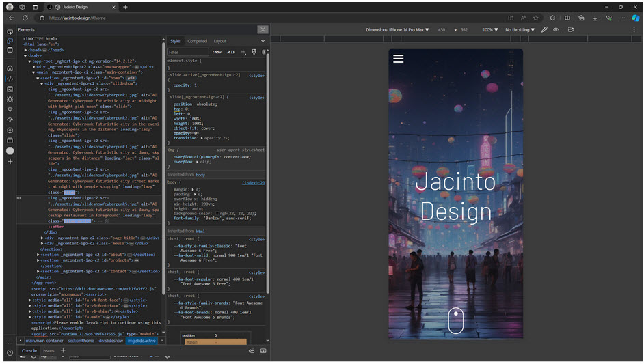This screenshot has height=364, width=644.
Task: Toggle the eye vision emulation icon
Action: 556,29
